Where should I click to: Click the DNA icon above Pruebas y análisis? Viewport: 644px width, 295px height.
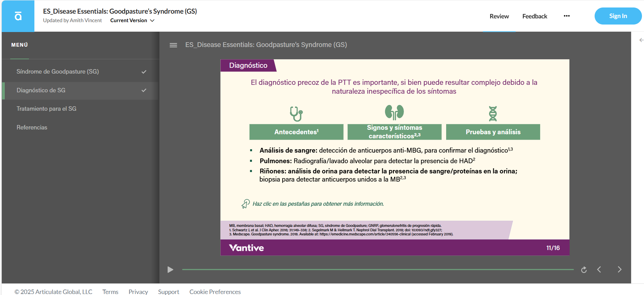493,114
